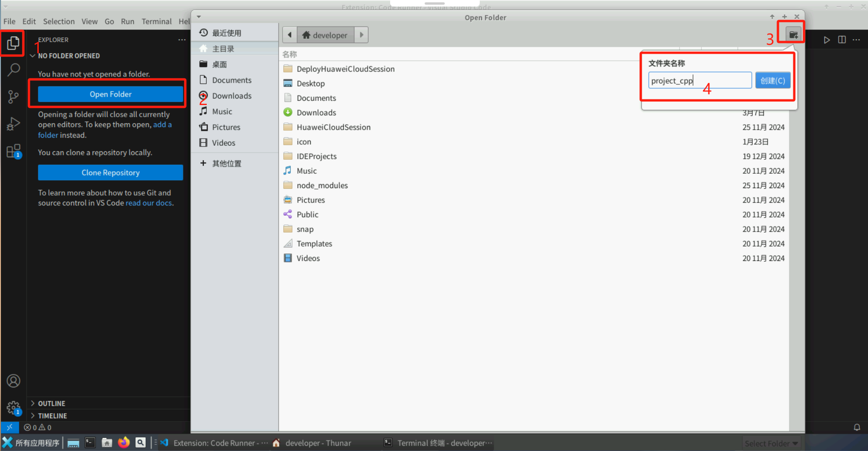868x451 pixels.
Task: Click the Accounts icon
Action: tap(13, 381)
